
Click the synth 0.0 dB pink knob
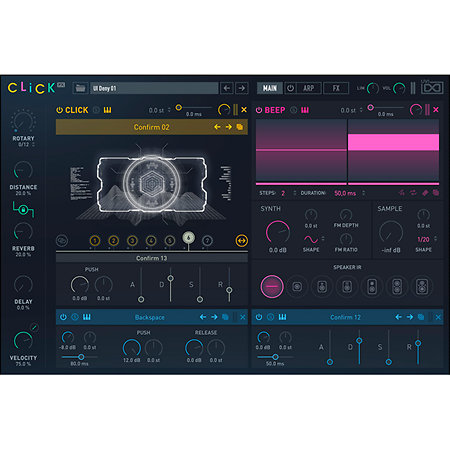(278, 232)
